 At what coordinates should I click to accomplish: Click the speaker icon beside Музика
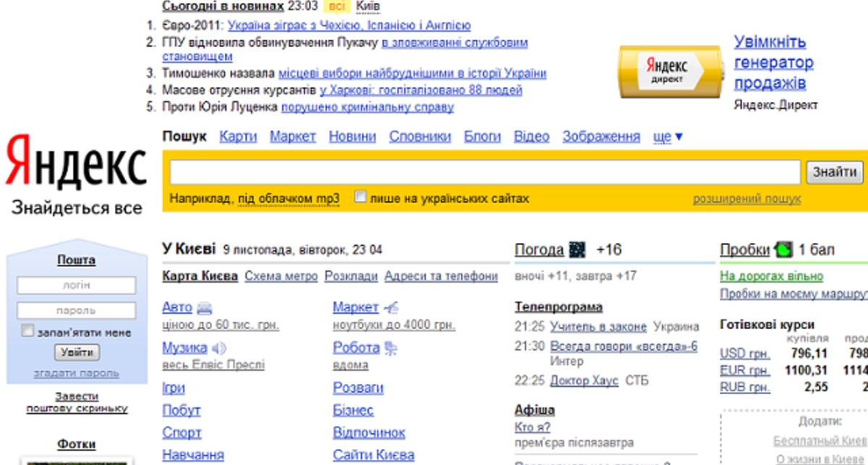pyautogui.click(x=219, y=349)
